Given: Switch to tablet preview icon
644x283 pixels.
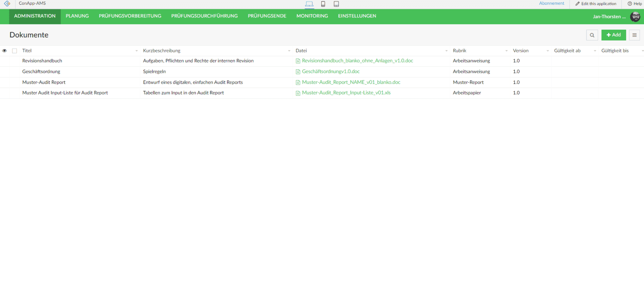Looking at the screenshot, I should (x=336, y=4).
